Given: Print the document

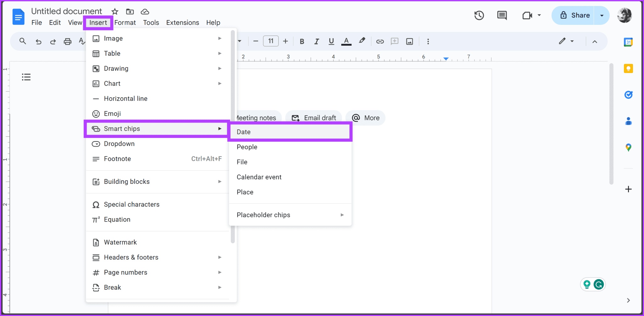Looking at the screenshot, I should (x=67, y=41).
